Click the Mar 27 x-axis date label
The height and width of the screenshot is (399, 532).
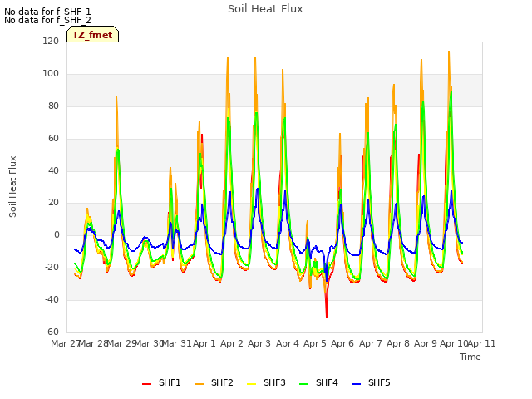(x=65, y=343)
